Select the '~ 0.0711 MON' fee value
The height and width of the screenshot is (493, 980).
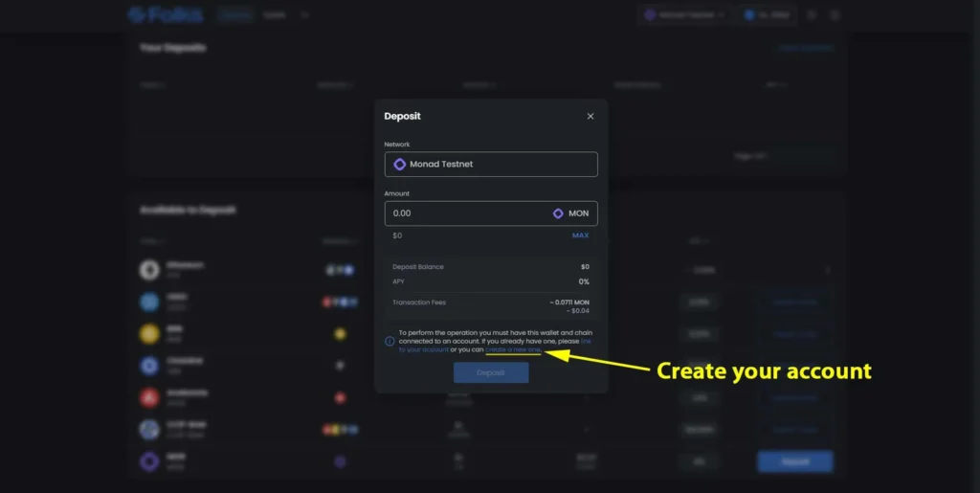[569, 303]
